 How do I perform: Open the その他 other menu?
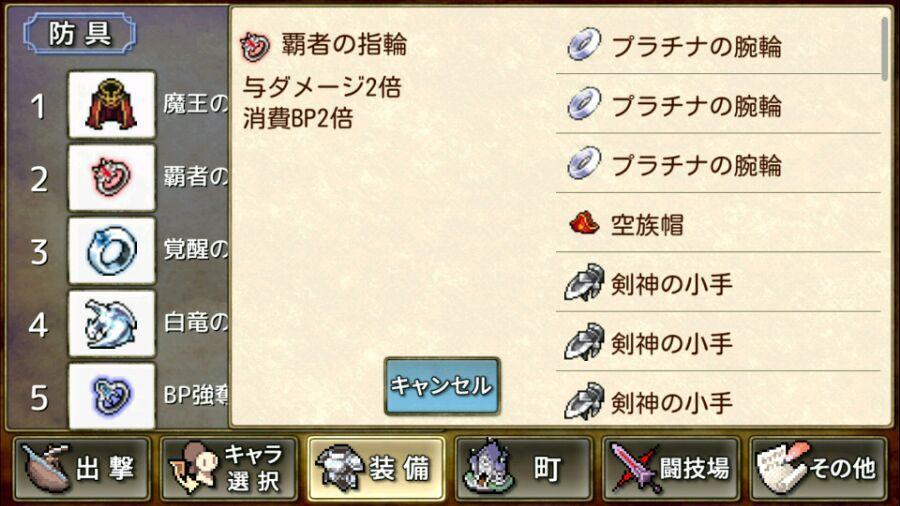coord(817,468)
